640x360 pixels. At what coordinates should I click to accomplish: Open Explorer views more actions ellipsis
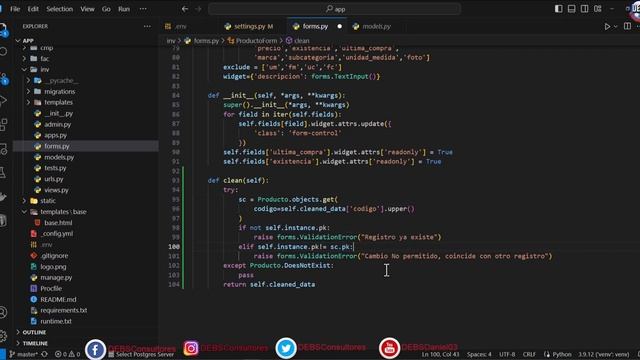point(147,27)
